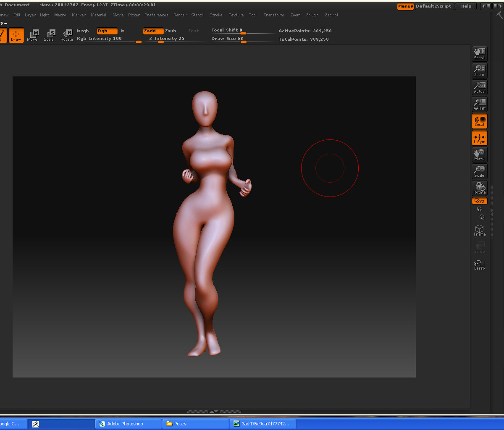Open the Document menu
Viewport: 504px width, 430px height.
click(x=17, y=5)
